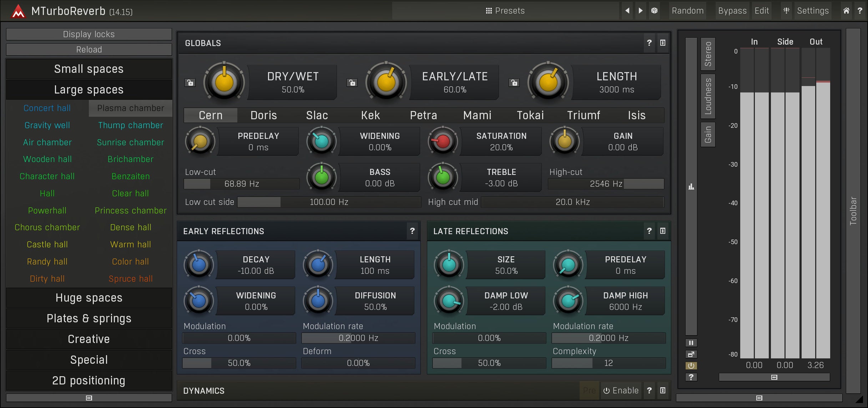Viewport: 868px width, 408px height.
Task: Expand the Huge spaces category
Action: point(89,298)
